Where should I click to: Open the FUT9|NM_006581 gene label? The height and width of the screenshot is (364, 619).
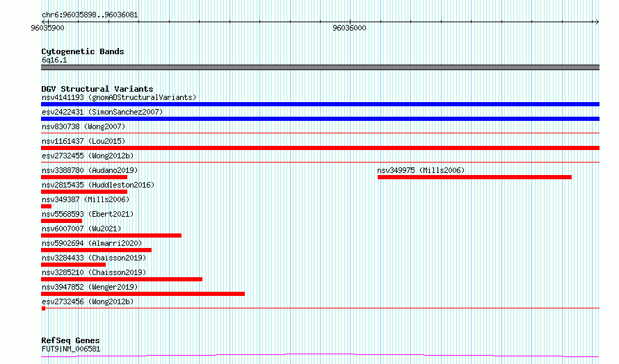(x=71, y=349)
